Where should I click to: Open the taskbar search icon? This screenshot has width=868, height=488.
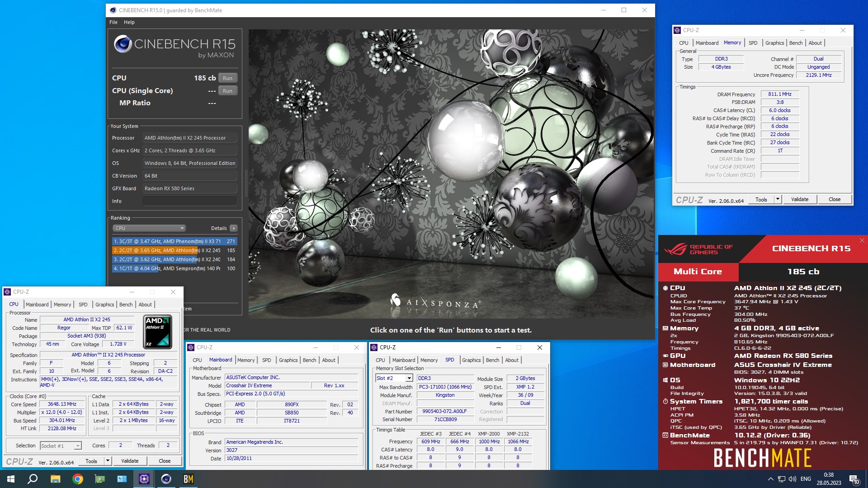tap(33, 479)
